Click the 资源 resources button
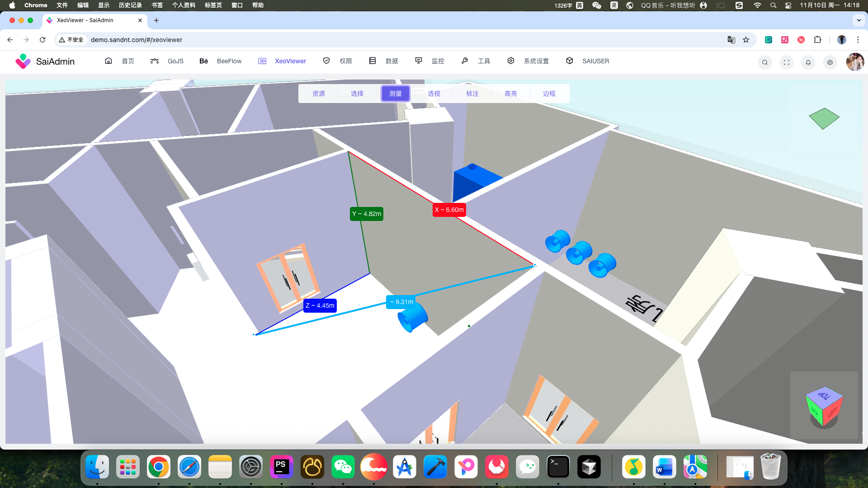Image resolution: width=868 pixels, height=488 pixels. (x=318, y=94)
